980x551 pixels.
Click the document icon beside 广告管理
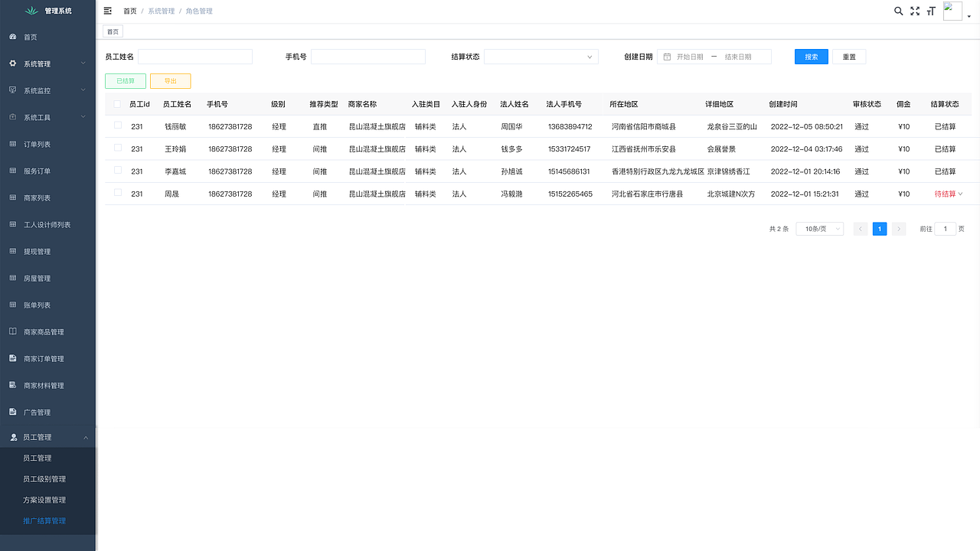point(12,412)
